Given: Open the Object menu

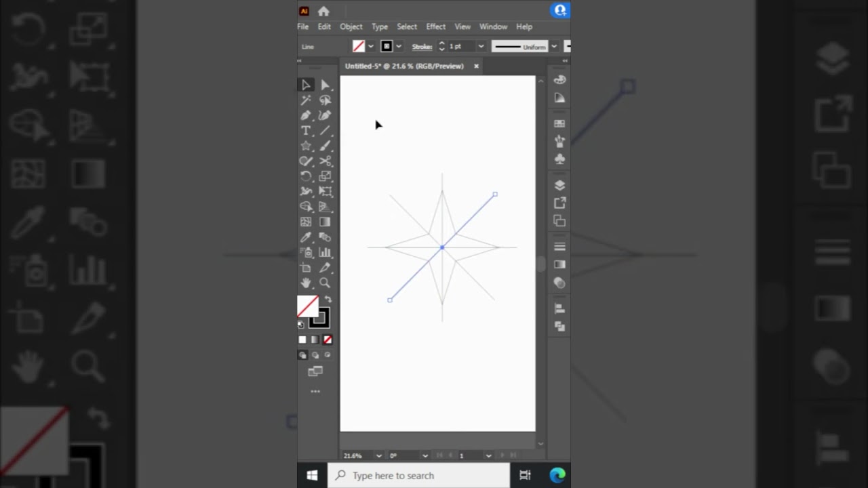Looking at the screenshot, I should coord(351,26).
